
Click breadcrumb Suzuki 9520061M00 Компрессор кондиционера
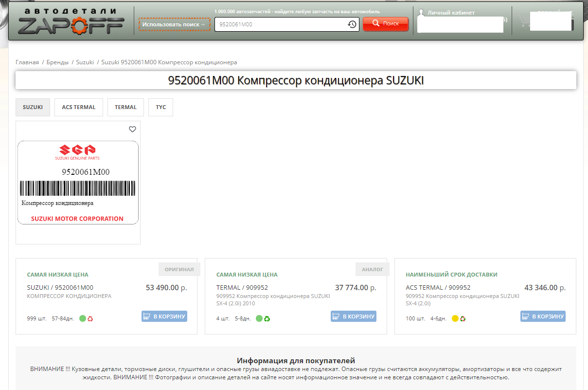169,62
